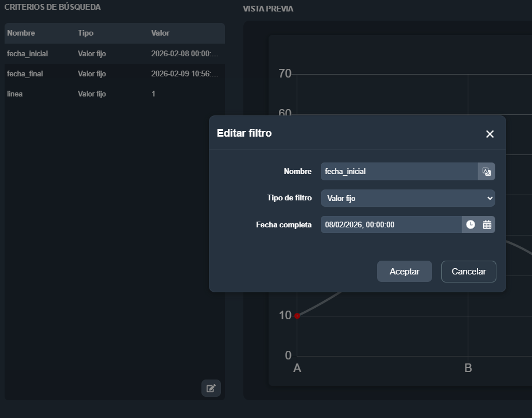
Task: Click the edit pencil icon under criteria table
Action: 211,388
